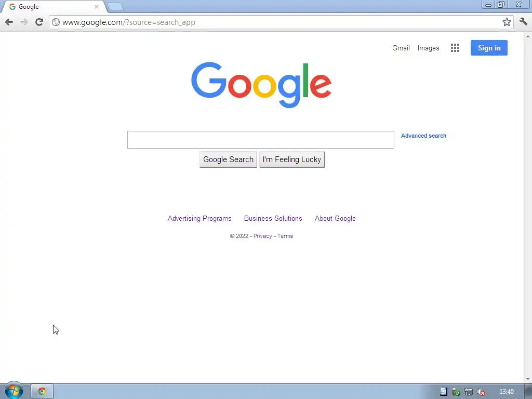
Task: Bookmark this page with the star icon
Action: (507, 22)
